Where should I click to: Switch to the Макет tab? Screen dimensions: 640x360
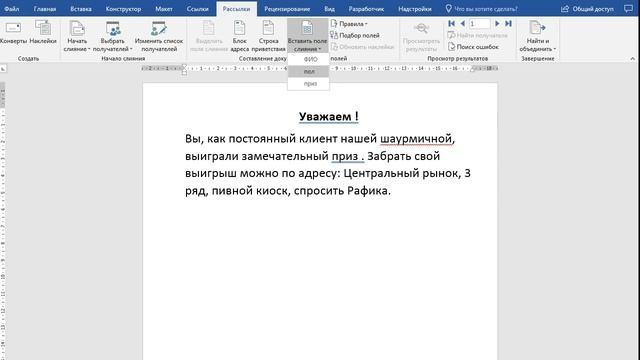[x=164, y=9]
